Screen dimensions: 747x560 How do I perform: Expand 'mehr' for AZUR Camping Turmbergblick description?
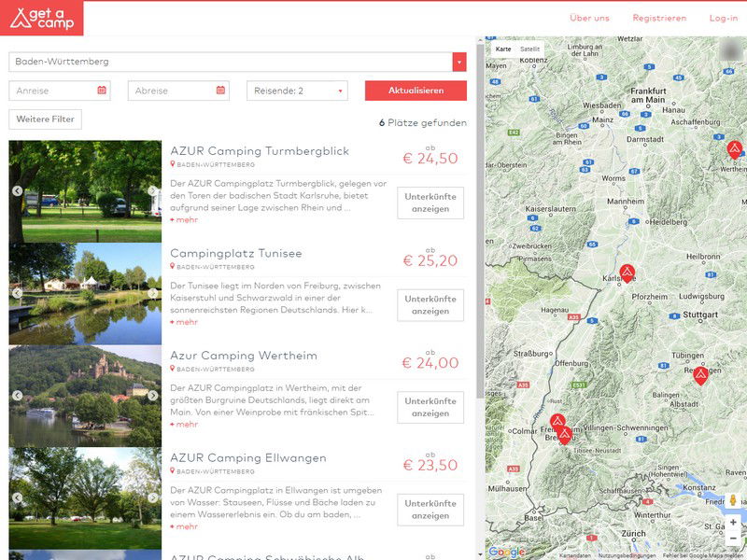(184, 220)
